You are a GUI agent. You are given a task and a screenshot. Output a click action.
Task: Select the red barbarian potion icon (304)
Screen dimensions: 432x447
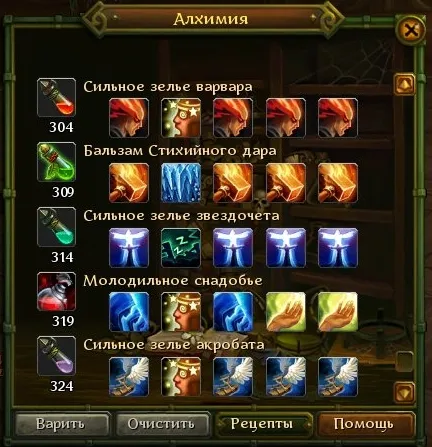click(x=56, y=97)
